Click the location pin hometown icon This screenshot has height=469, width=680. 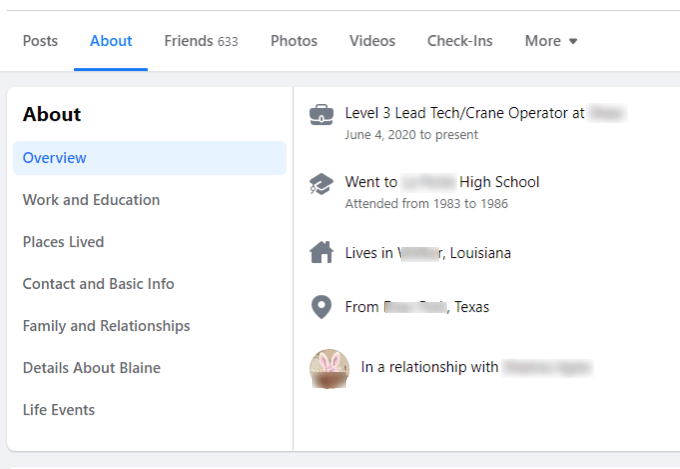321,307
